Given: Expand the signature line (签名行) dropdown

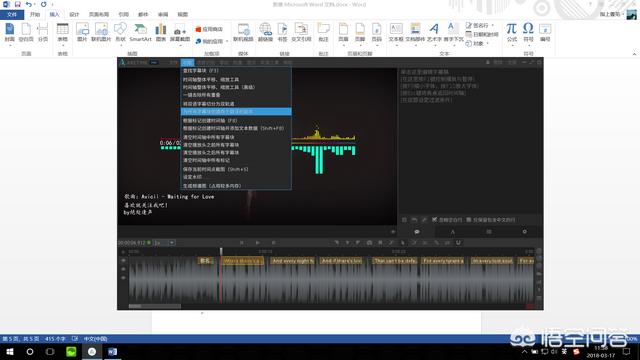Looking at the screenshot, I should click(493, 25).
